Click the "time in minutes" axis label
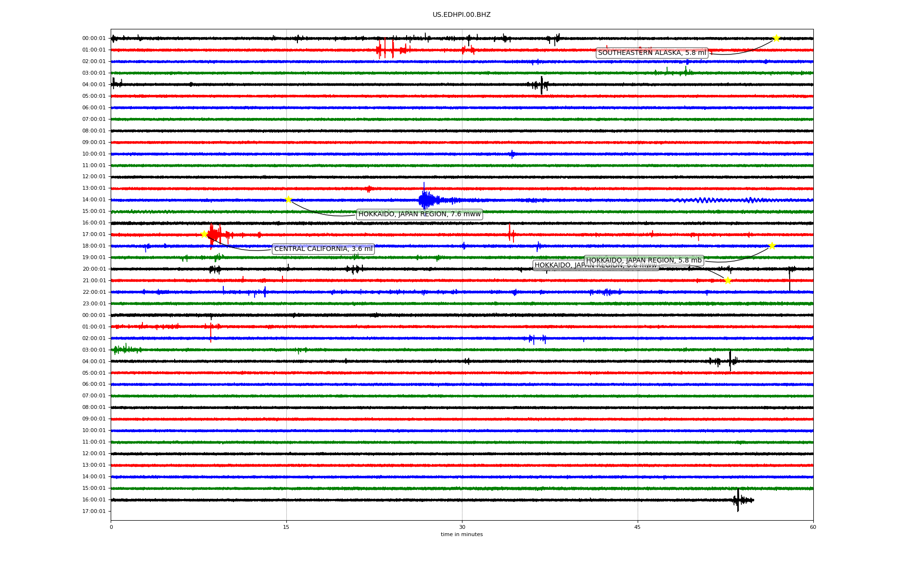Screen dimensions: 924x578 (462, 534)
